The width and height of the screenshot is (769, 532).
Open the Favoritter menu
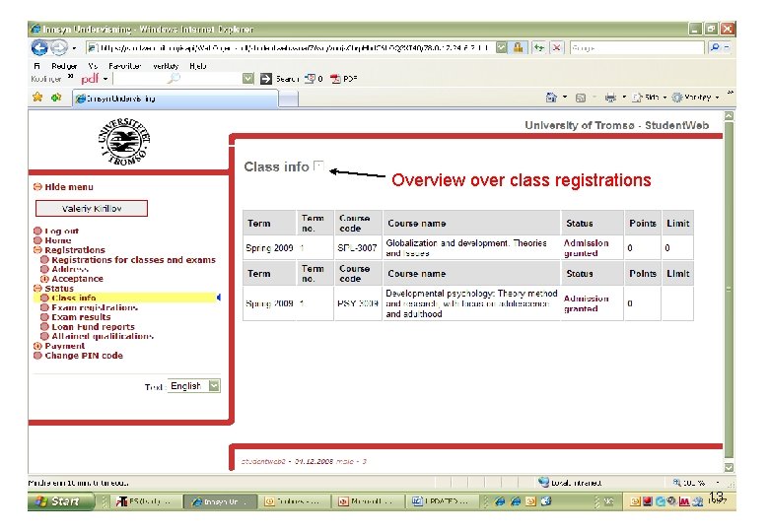point(124,66)
